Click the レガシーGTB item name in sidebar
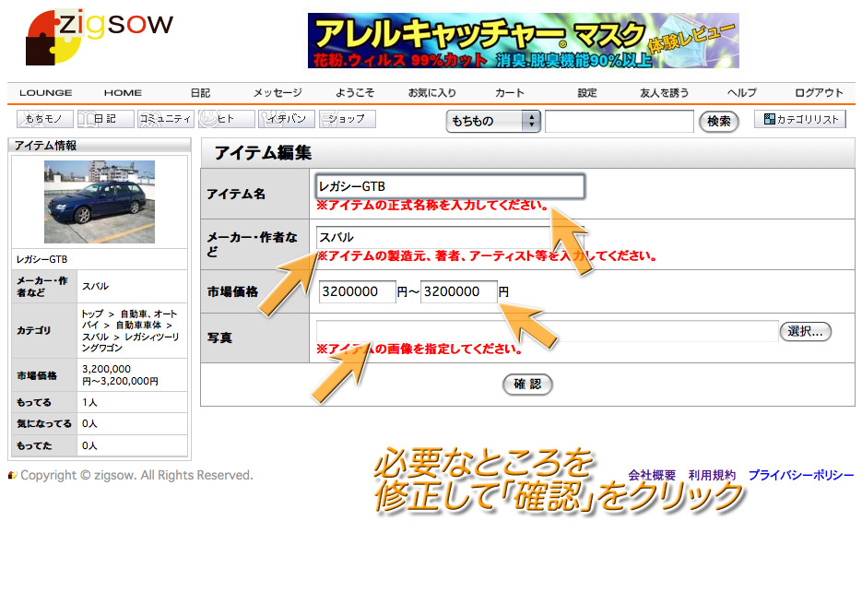862x616 pixels. 41,259
